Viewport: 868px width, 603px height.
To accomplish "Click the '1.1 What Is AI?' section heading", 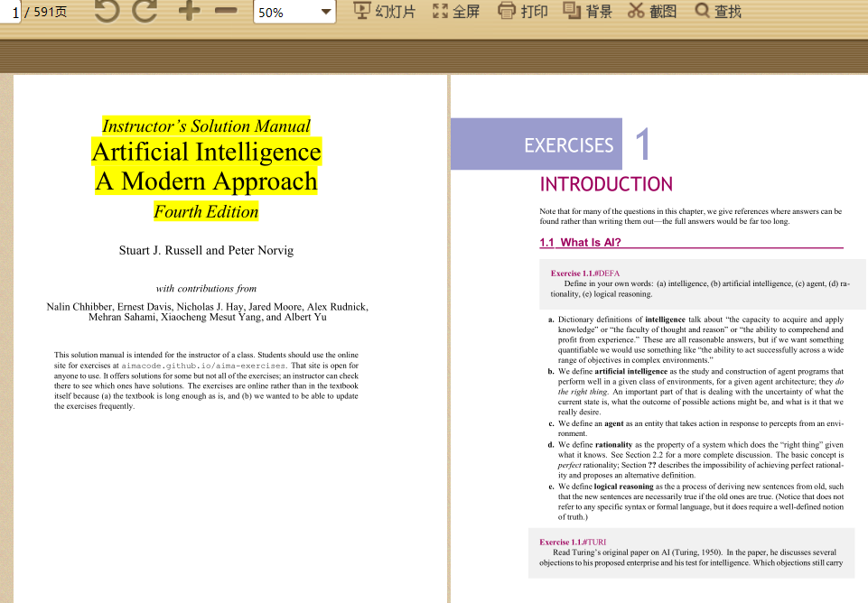I will click(x=580, y=242).
